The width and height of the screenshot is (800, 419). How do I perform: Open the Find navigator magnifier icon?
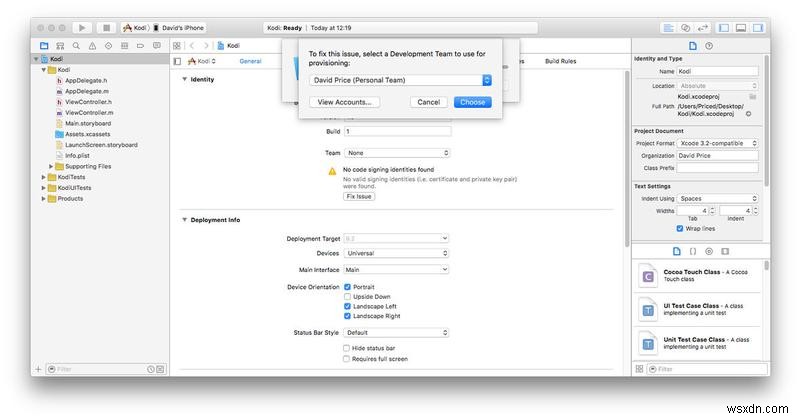(76, 45)
